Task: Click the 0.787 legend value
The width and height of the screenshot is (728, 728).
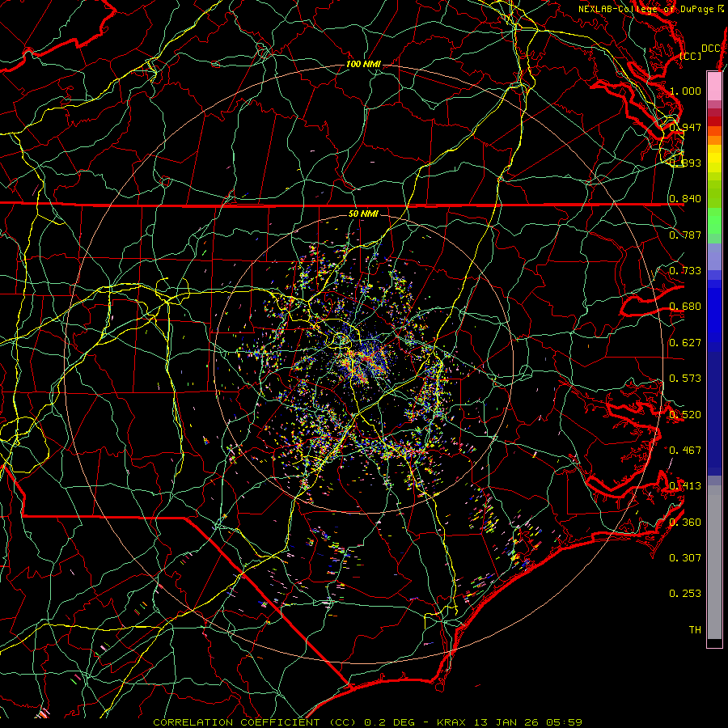Action: pos(685,235)
